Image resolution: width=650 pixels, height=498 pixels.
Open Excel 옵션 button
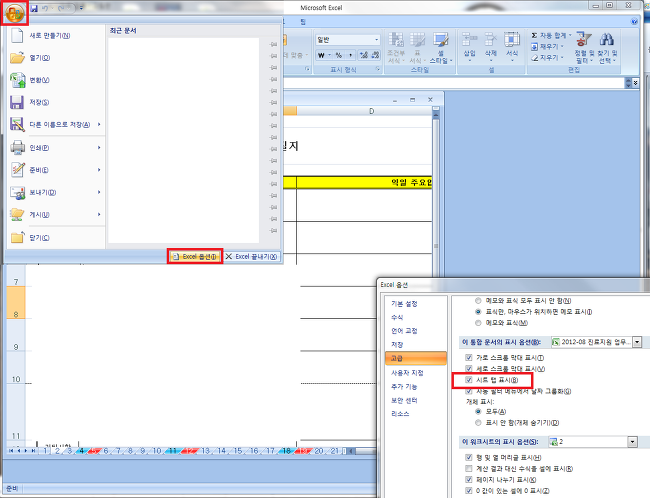(195, 257)
